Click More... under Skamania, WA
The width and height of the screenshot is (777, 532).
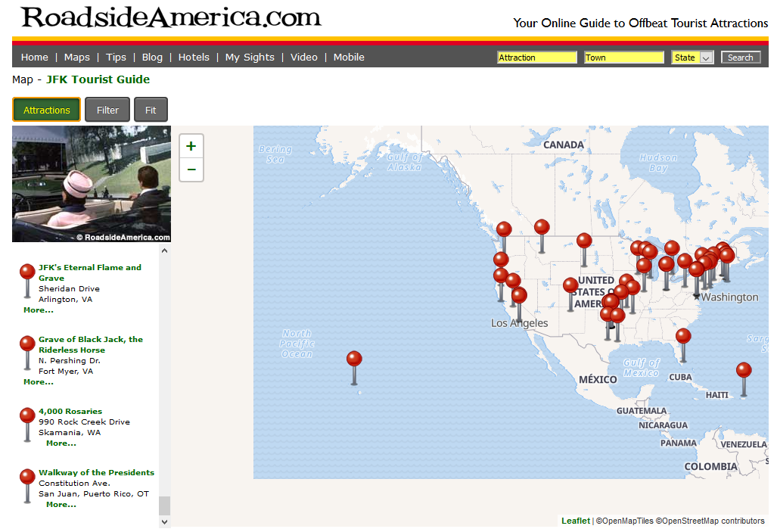coord(61,443)
